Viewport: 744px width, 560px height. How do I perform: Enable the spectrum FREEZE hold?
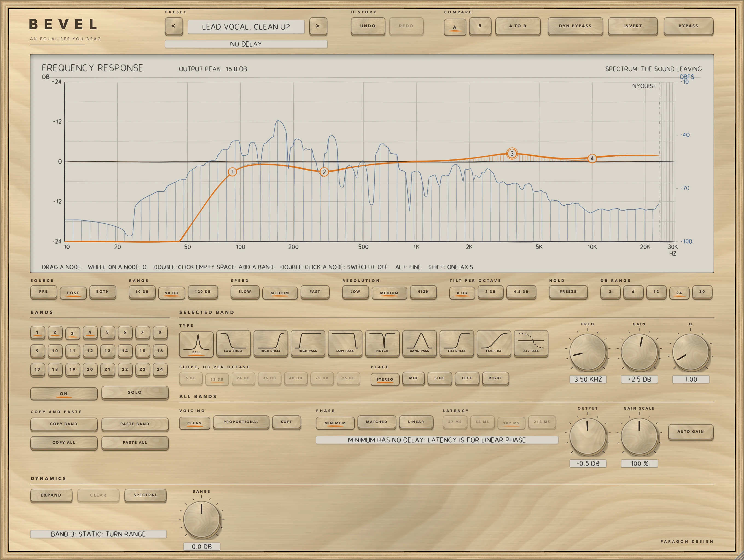[x=568, y=292]
